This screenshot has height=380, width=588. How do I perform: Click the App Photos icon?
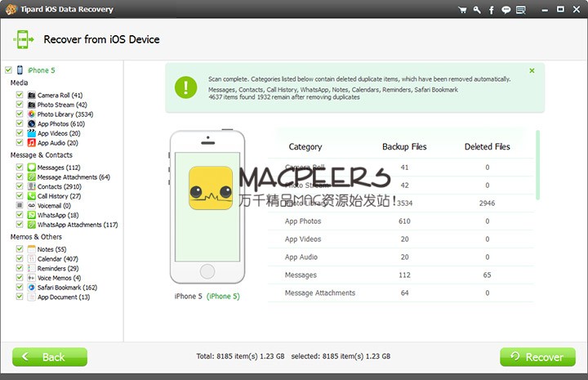tap(32, 123)
